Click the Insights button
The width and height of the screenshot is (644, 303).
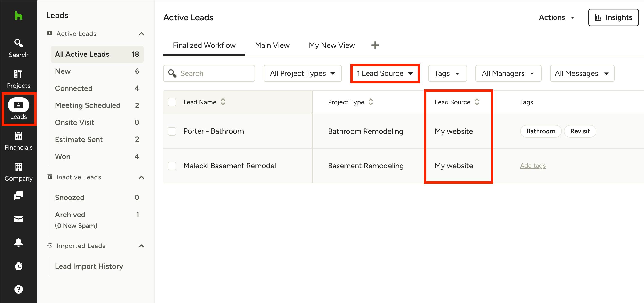point(613,17)
